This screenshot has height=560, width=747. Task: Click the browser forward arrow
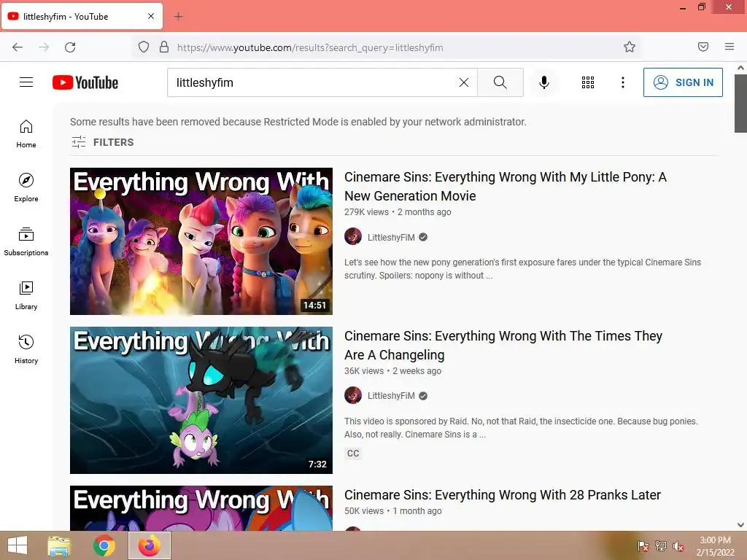coord(44,47)
